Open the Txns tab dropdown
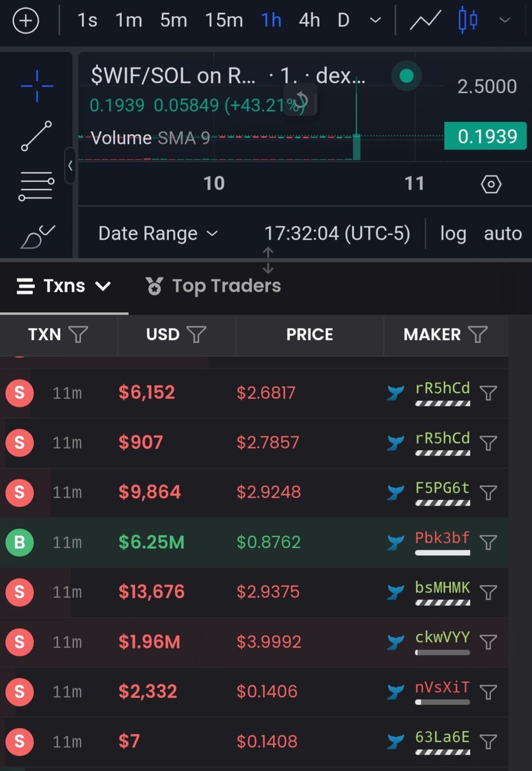Screen dimensions: 532x771 tap(64, 286)
